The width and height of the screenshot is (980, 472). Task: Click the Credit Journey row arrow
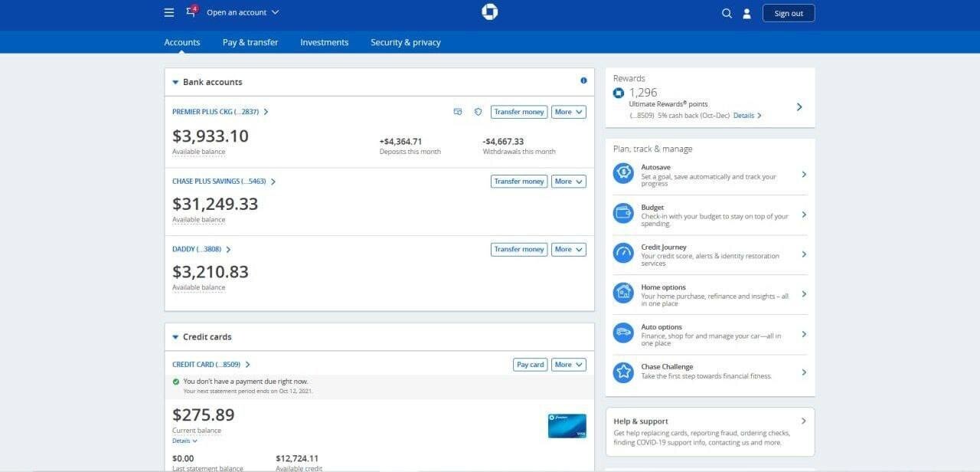(x=804, y=254)
